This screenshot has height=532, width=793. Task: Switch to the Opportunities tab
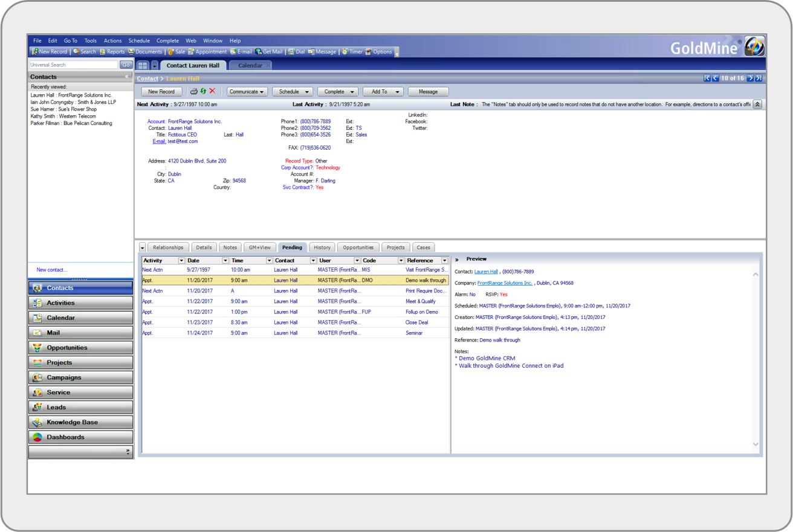(x=358, y=248)
